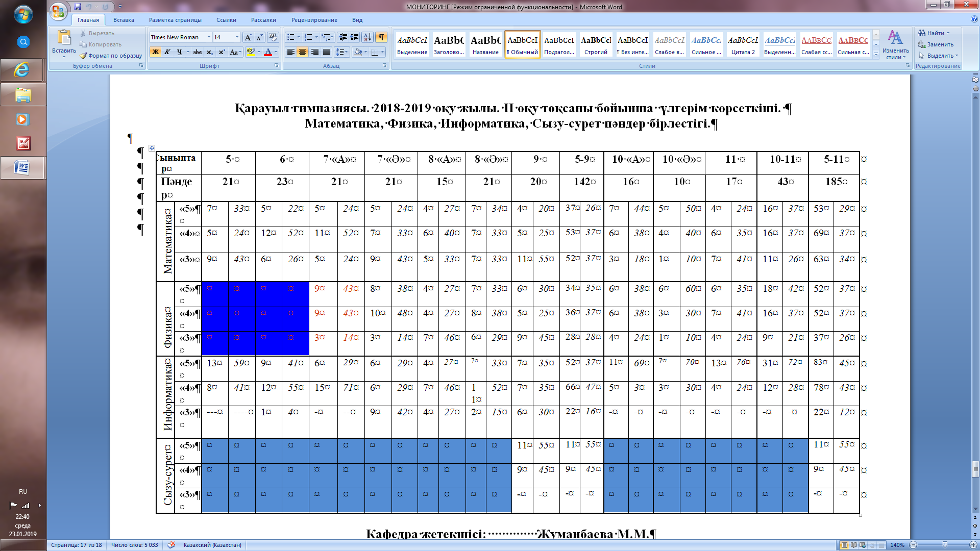
Task: Open Internet Explorer from the taskbar
Action: (23, 70)
